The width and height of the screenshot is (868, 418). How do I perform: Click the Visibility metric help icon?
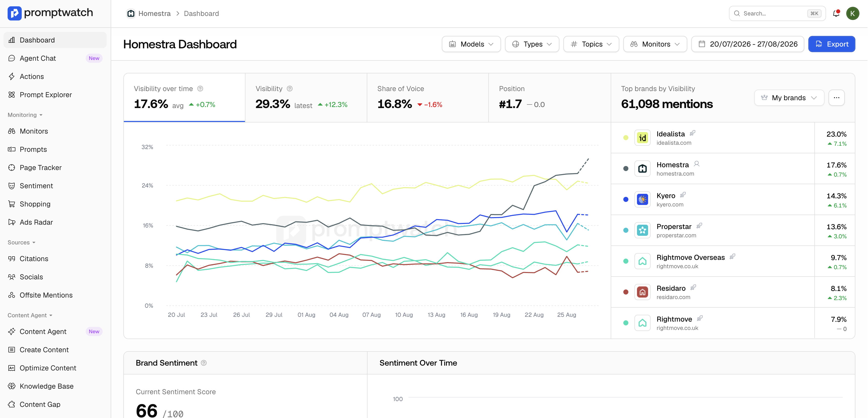pos(289,89)
